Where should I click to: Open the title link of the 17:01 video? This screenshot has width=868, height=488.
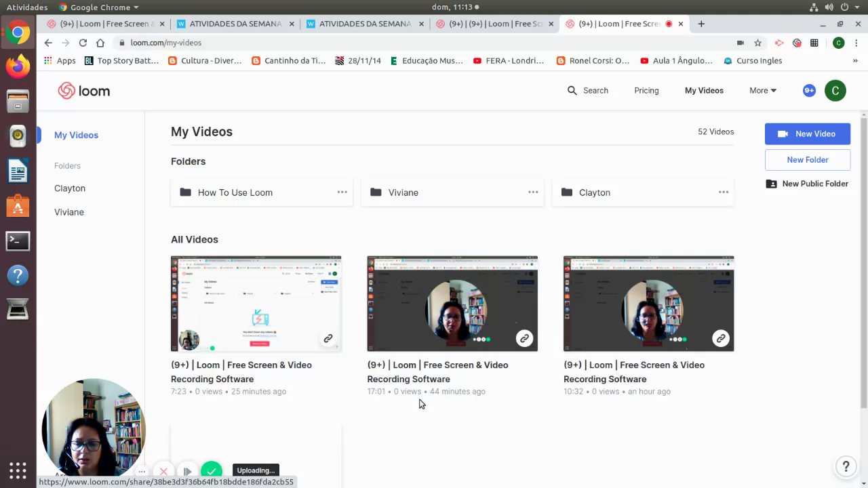coord(437,372)
